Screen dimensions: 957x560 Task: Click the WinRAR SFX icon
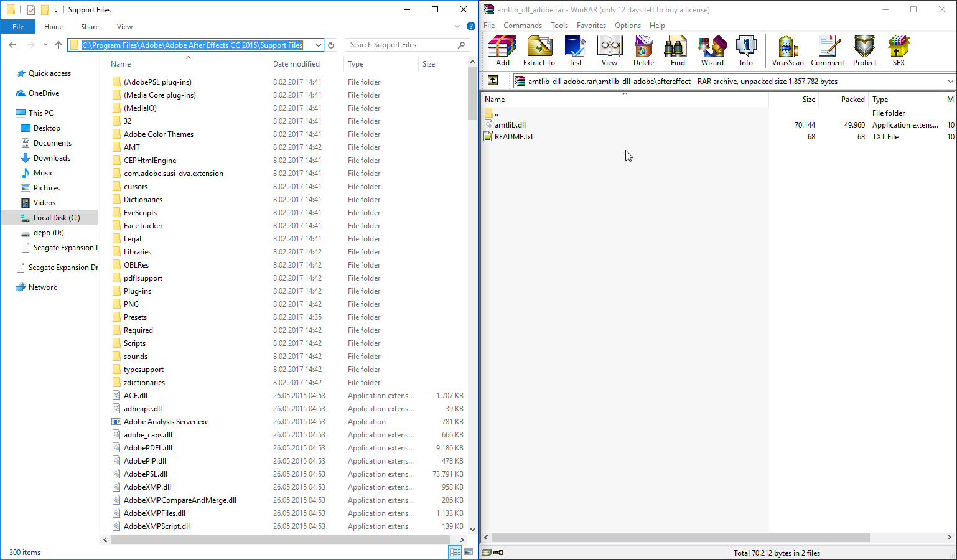[899, 50]
